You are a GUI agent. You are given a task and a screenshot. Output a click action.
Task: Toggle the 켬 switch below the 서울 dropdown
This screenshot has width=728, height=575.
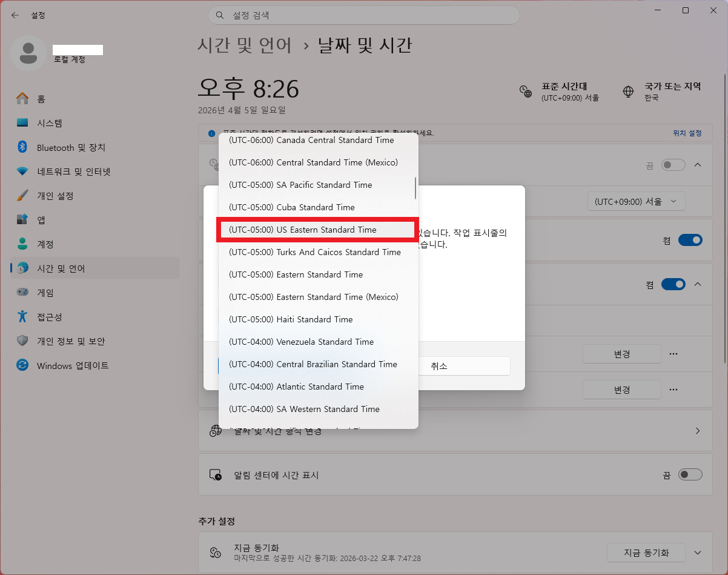pyautogui.click(x=690, y=241)
